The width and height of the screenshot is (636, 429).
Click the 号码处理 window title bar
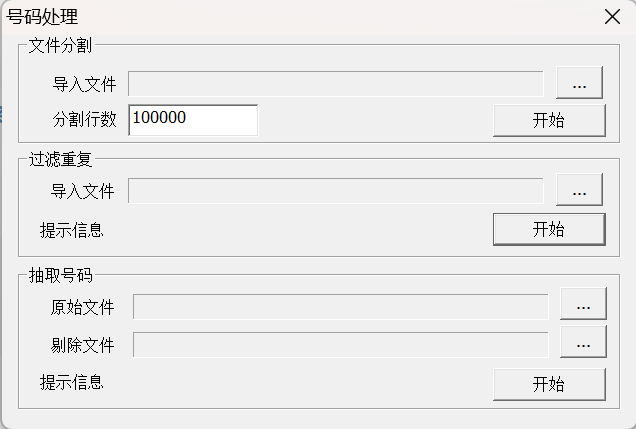[300, 16]
